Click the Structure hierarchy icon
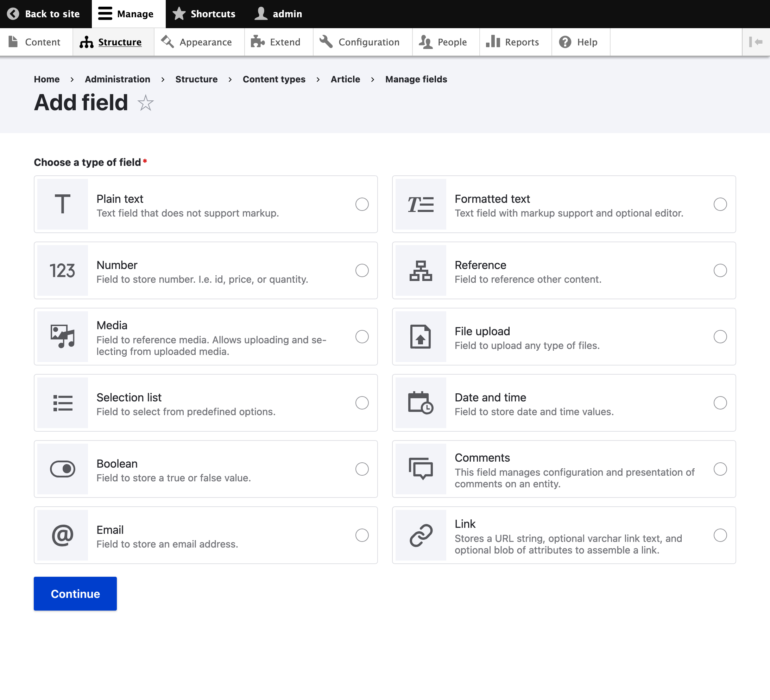770x700 pixels. (86, 42)
